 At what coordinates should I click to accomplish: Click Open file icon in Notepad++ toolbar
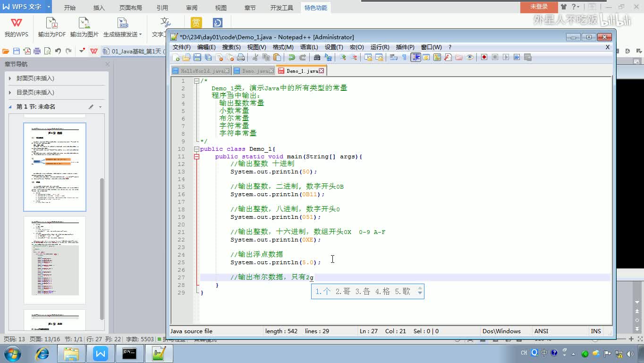point(186,57)
